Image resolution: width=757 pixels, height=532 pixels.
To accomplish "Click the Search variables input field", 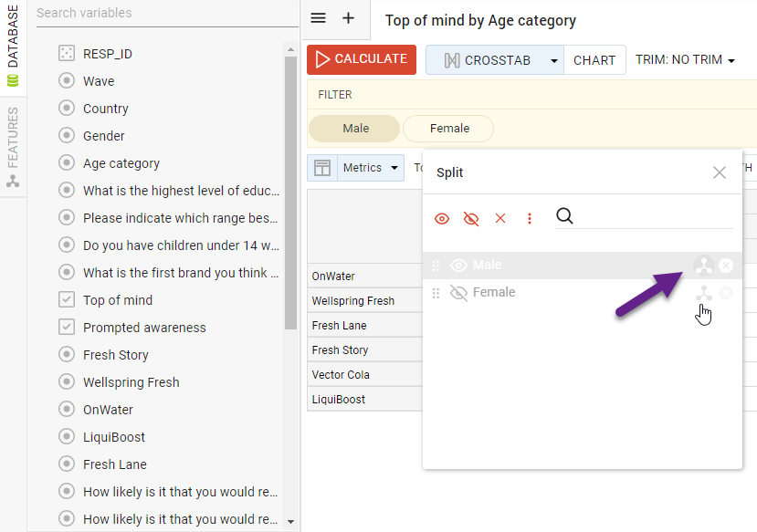I will point(164,14).
